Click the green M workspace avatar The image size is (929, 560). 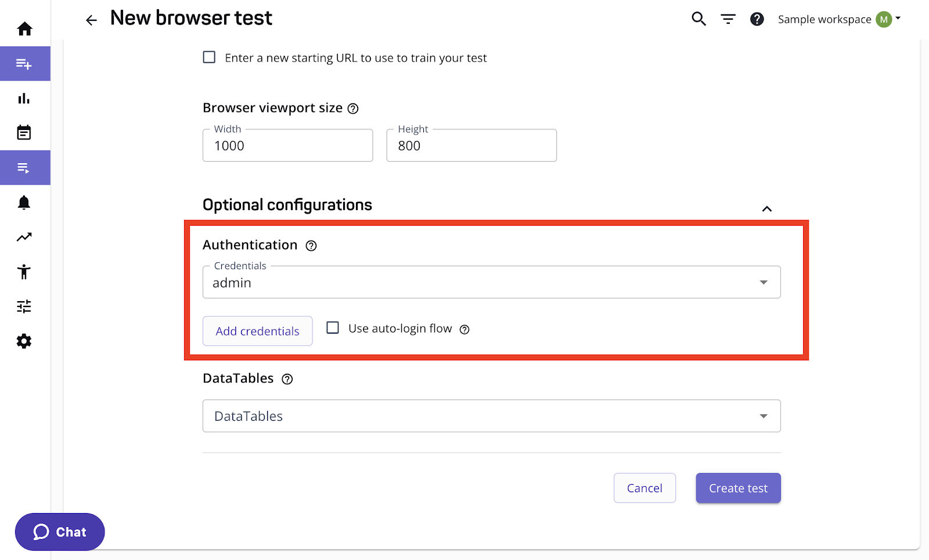click(x=884, y=19)
